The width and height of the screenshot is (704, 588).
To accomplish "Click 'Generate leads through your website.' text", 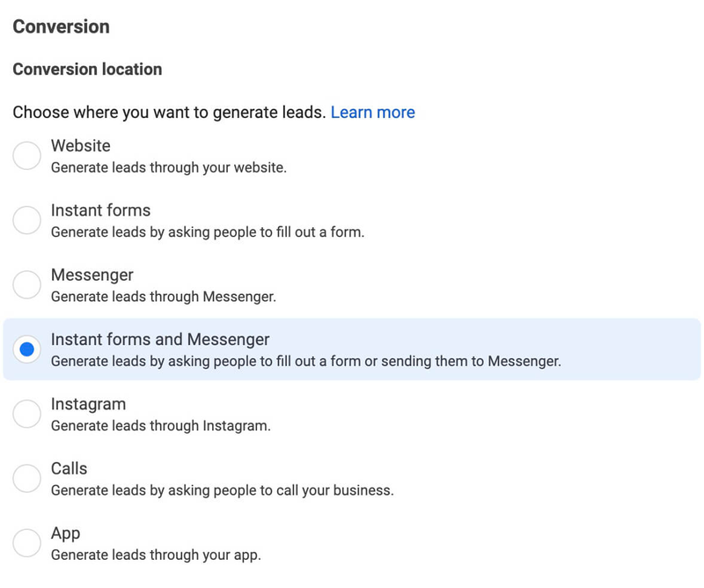I will point(169,167).
